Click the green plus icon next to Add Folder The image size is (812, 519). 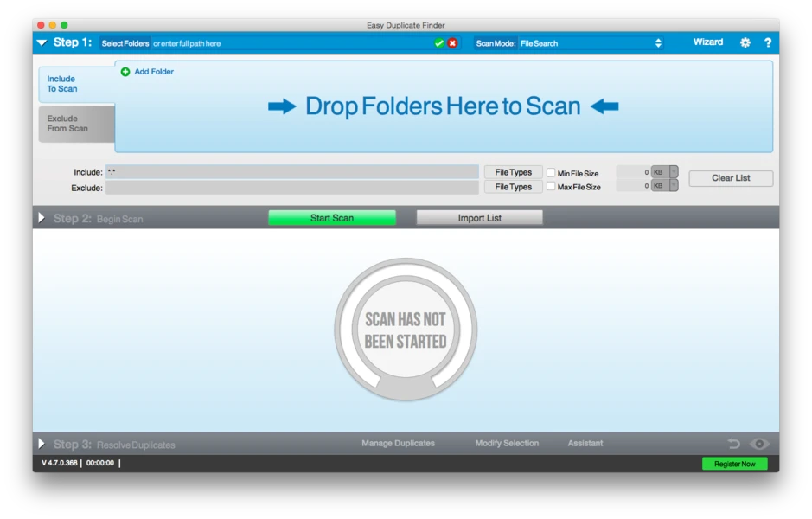pyautogui.click(x=125, y=72)
